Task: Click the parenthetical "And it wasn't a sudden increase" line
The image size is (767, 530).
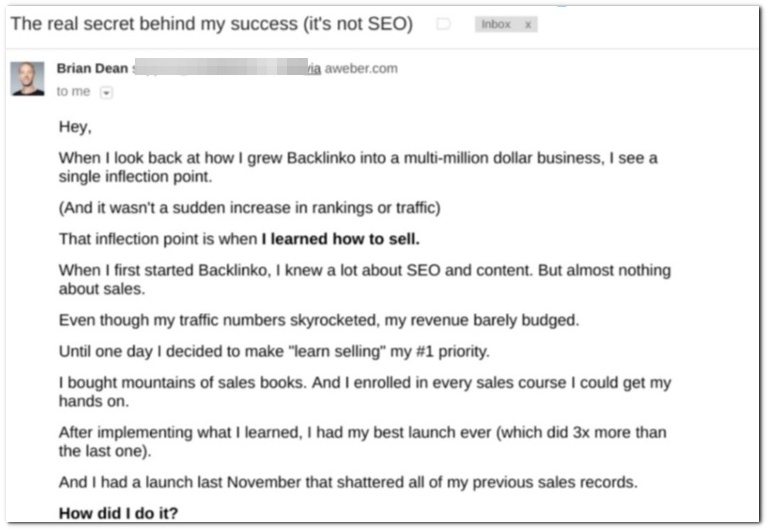Action: tap(249, 208)
